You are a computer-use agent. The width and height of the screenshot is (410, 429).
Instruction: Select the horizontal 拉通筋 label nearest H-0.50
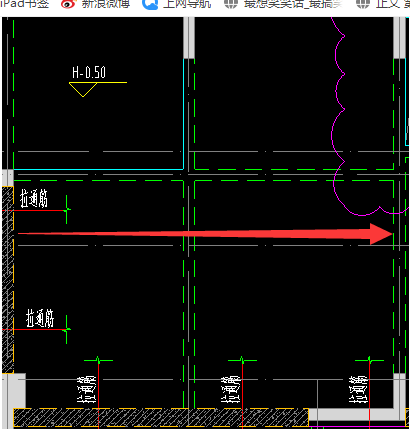tap(34, 198)
